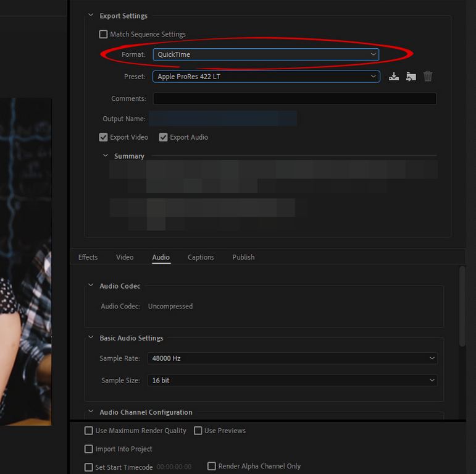Image resolution: width=476 pixels, height=474 pixels.
Task: Enable Import Into Project checkbox
Action: click(x=89, y=449)
